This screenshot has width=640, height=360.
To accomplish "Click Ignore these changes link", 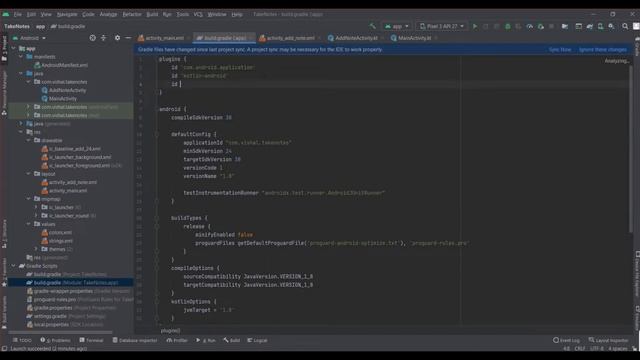I will coord(602,49).
